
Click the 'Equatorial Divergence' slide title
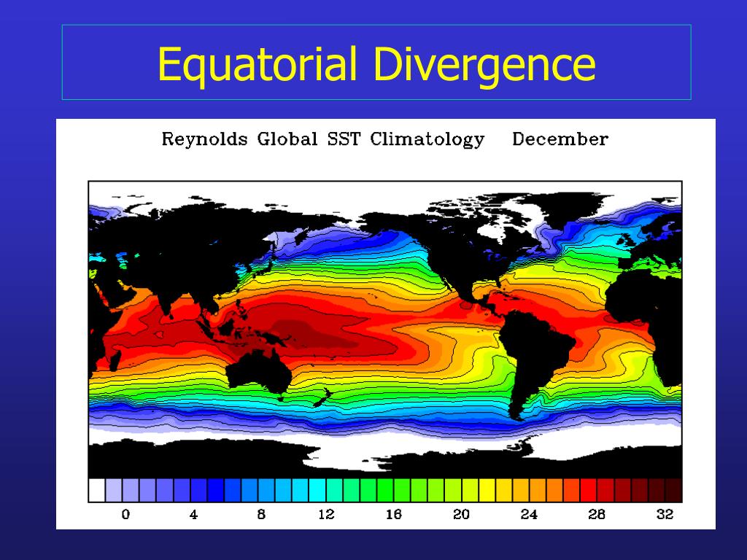(x=376, y=65)
